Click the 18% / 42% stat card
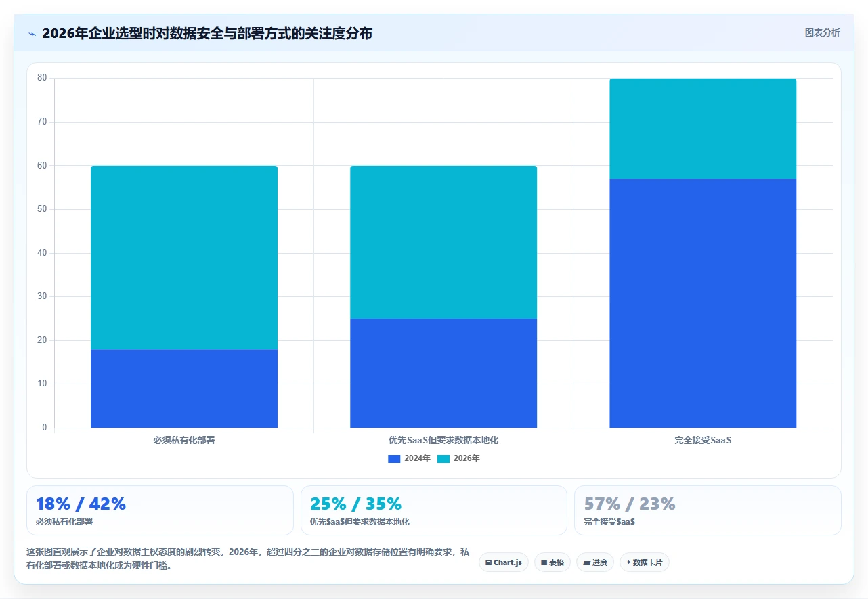 click(160, 510)
